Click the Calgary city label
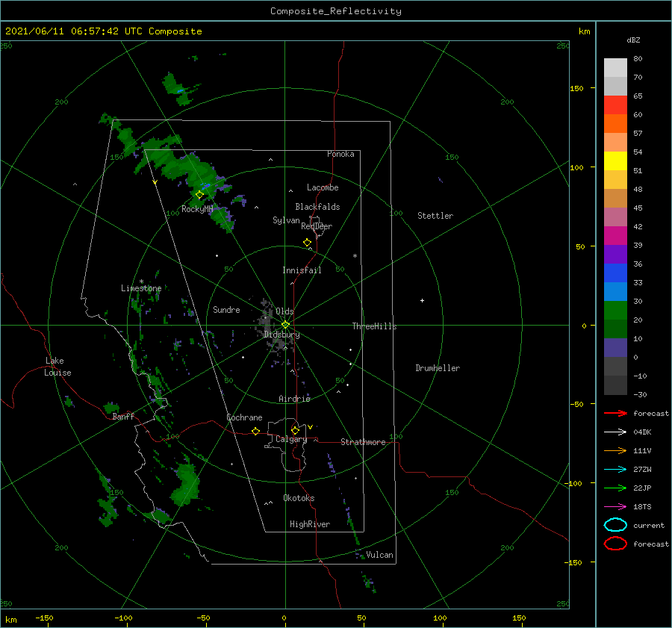This screenshot has width=672, height=628. point(291,439)
